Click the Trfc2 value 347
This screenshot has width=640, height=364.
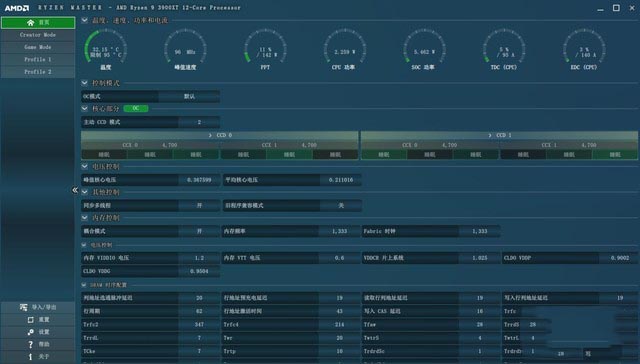coord(199,324)
